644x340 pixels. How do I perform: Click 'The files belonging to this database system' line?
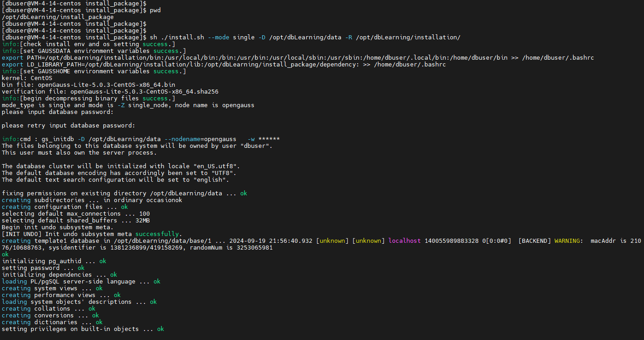pyautogui.click(x=137, y=146)
